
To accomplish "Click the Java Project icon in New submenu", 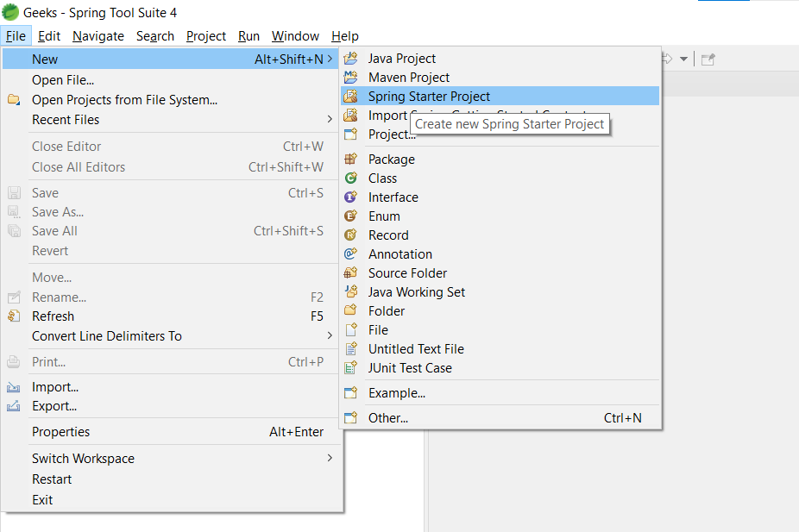I will (350, 59).
